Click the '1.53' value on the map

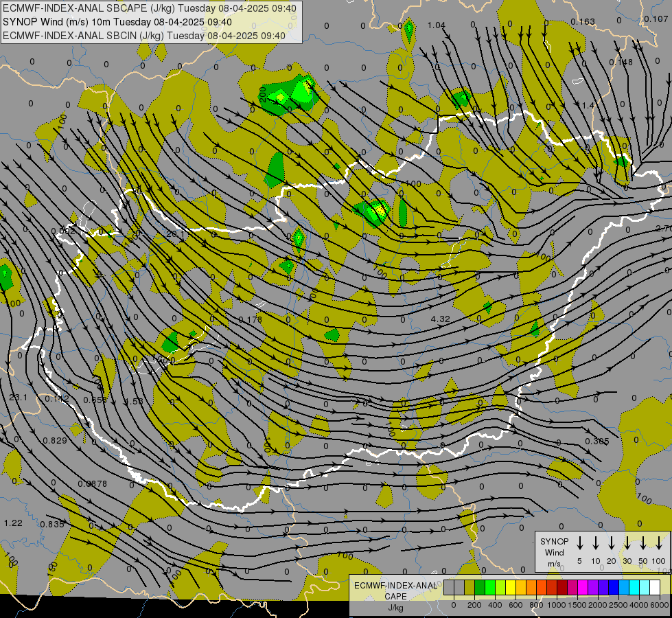(134, 402)
